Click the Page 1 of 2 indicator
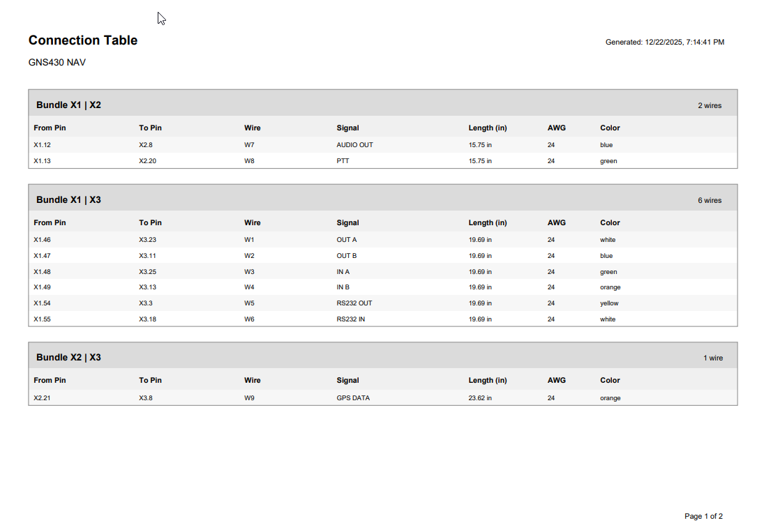 pos(703,516)
